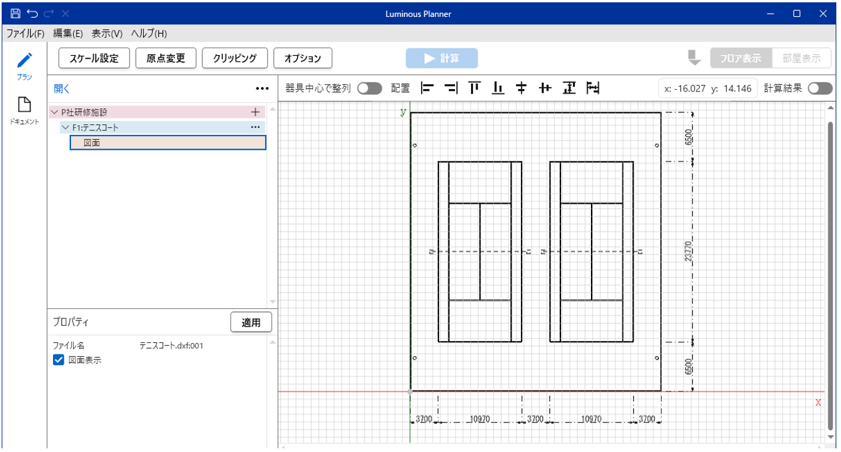The width and height of the screenshot is (841, 452).
Task: Collapse the P社研修施設 tree node
Action: [x=55, y=113]
